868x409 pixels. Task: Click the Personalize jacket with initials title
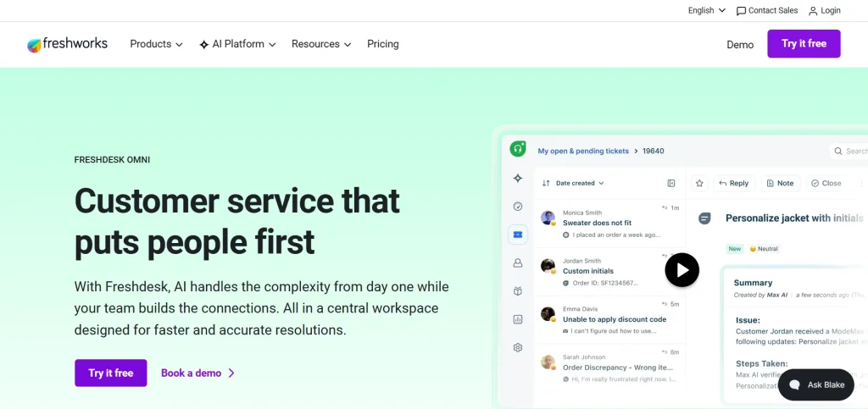coord(793,218)
